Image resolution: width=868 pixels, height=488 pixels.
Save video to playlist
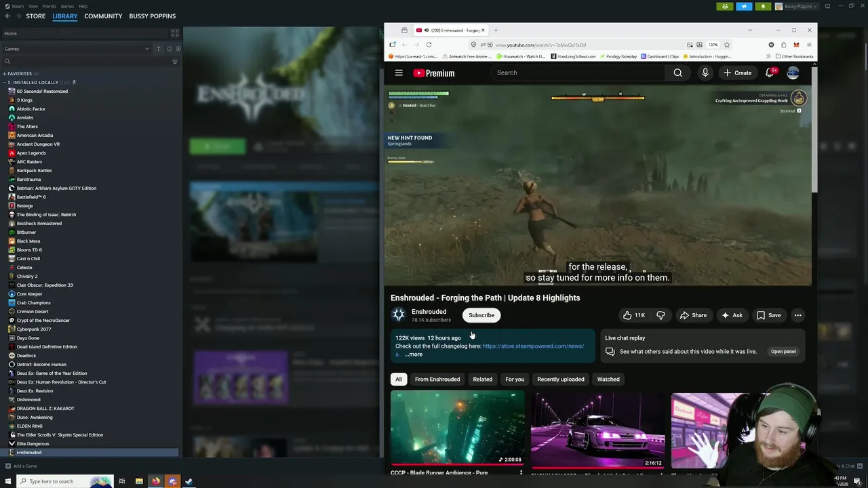click(x=768, y=315)
